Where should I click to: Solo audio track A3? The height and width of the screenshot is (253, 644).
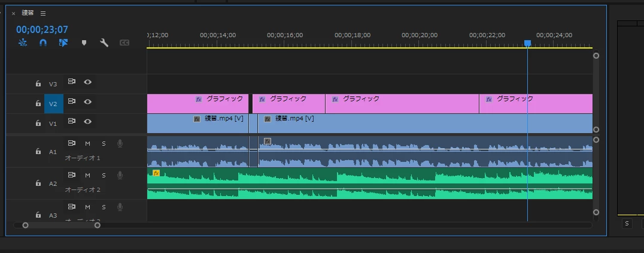(x=104, y=207)
